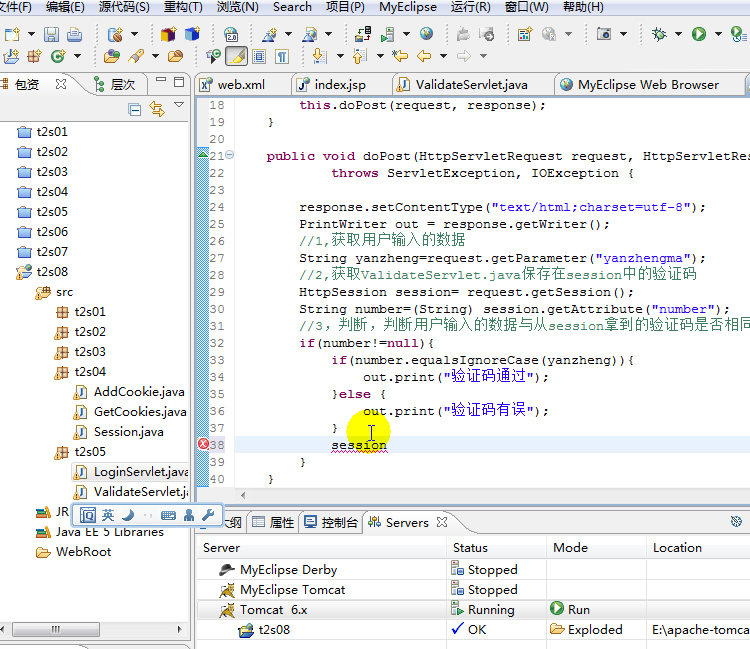The width and height of the screenshot is (750, 649).
Task: Click the editor horizontal scrollbar left arrow
Action: [243, 495]
